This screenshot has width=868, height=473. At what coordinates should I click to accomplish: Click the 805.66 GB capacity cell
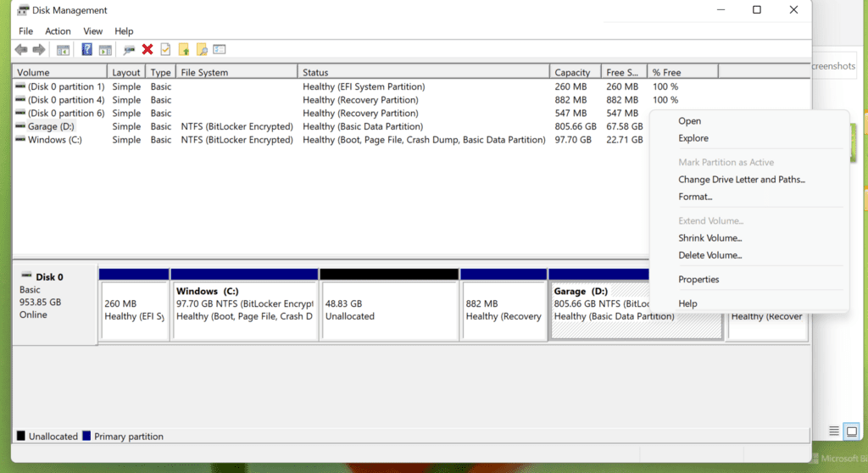point(576,126)
